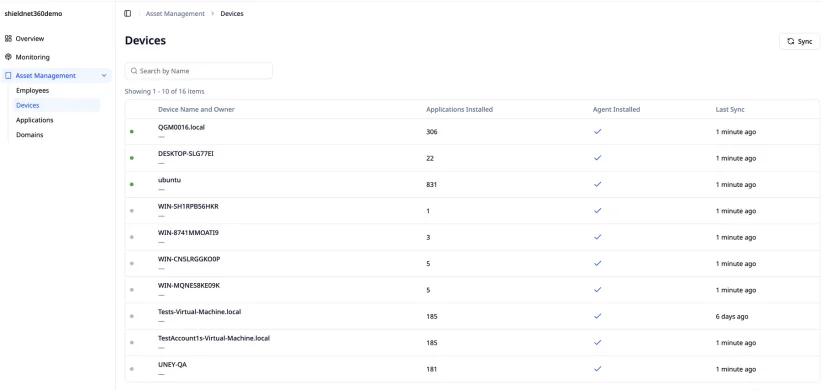Click applications count 3 for WIN-8741MMOATI9
822x390 pixels.
[428, 237]
